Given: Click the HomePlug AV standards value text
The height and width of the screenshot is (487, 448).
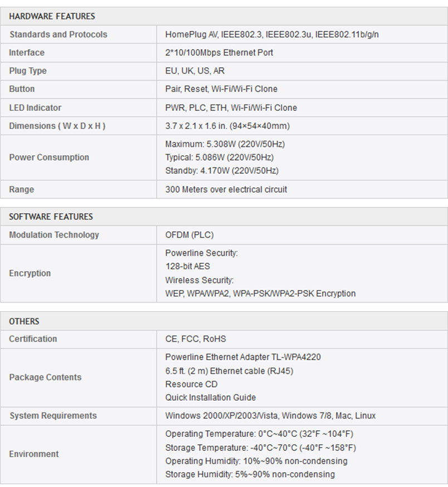Looking at the screenshot, I should 272,35.
